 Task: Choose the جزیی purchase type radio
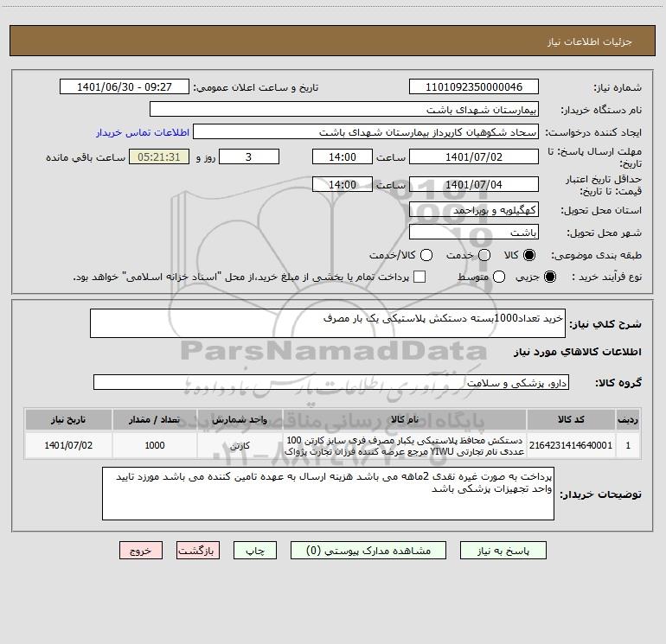tap(550, 277)
